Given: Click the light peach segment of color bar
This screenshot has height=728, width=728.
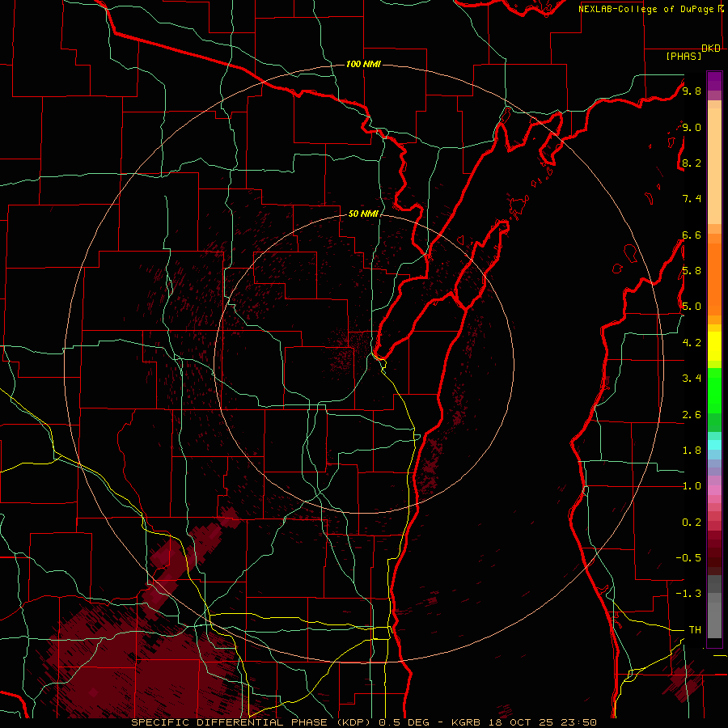Looking at the screenshot, I should (714, 167).
